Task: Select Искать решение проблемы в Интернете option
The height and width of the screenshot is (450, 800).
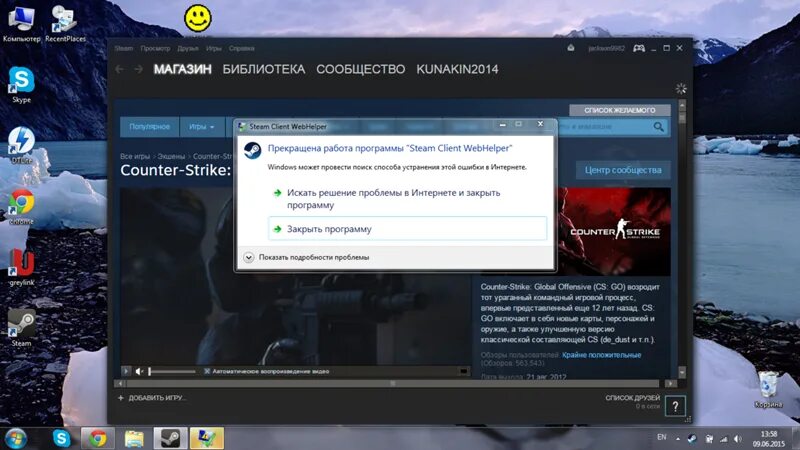Action: (x=407, y=199)
